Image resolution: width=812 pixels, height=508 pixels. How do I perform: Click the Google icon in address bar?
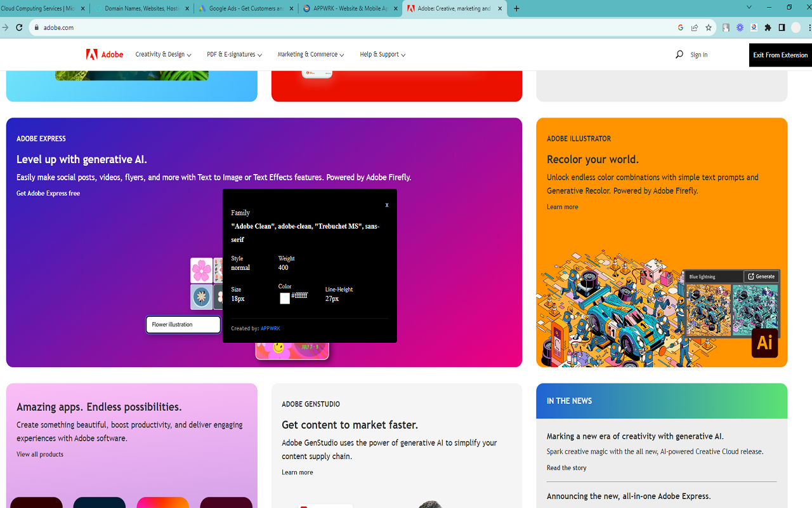coord(681,27)
